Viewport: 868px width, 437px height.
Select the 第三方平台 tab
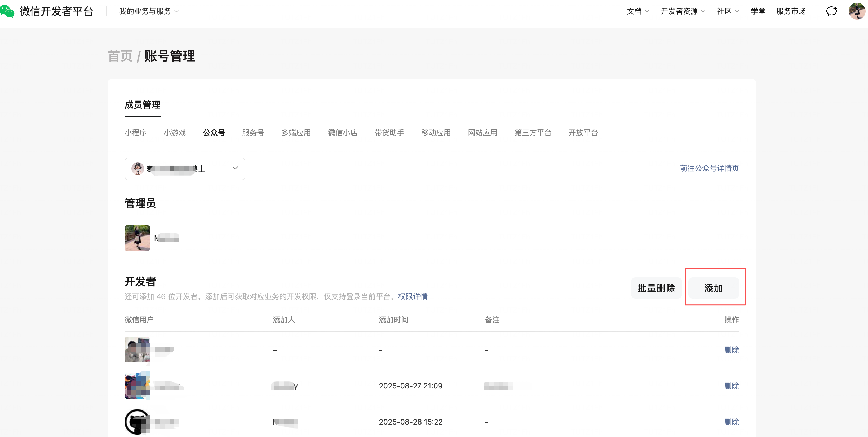533,133
